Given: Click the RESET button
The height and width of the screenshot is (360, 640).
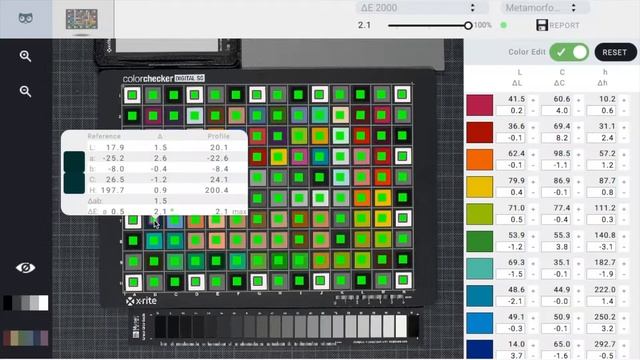Looking at the screenshot, I should point(615,52).
